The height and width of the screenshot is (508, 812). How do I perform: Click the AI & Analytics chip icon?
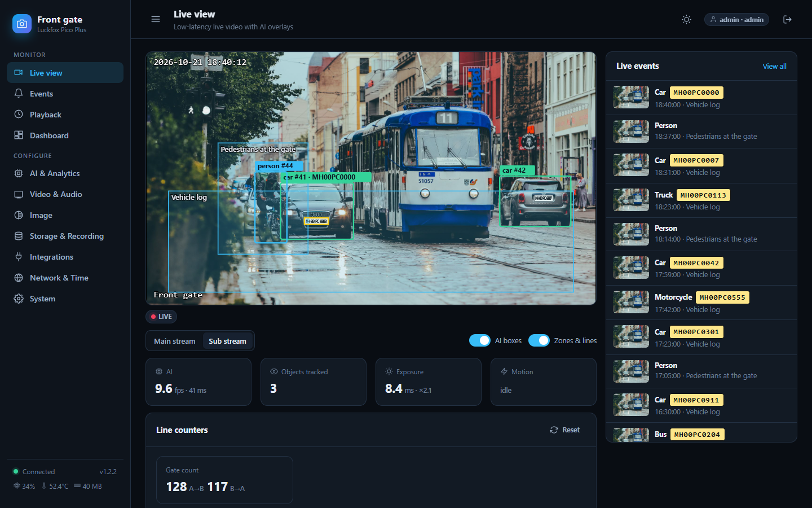(x=19, y=173)
